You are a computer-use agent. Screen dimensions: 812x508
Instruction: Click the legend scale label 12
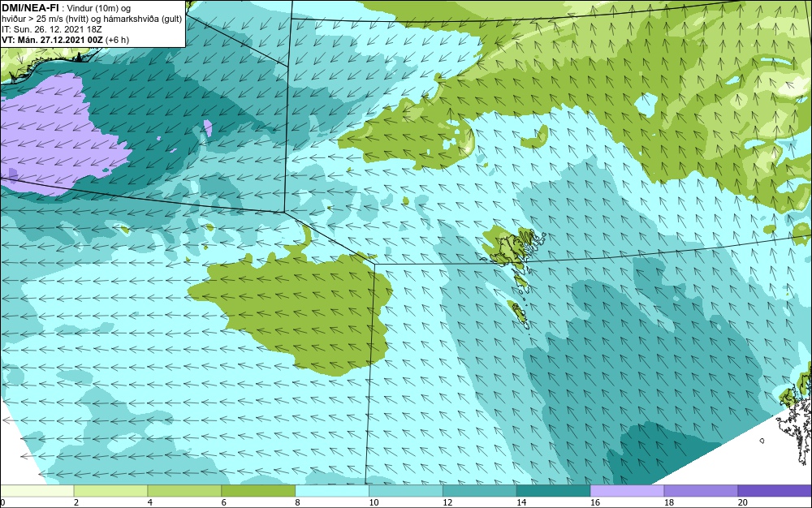447,502
